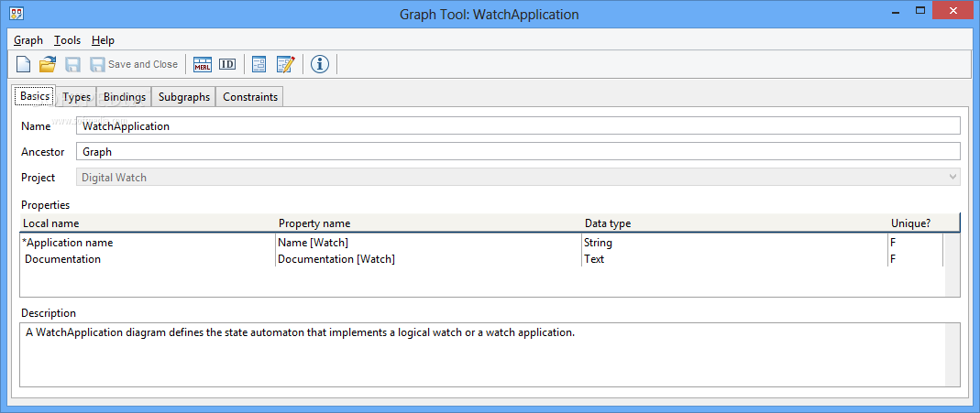Click the ID identifier toolbar icon
980x413 pixels.
227,64
